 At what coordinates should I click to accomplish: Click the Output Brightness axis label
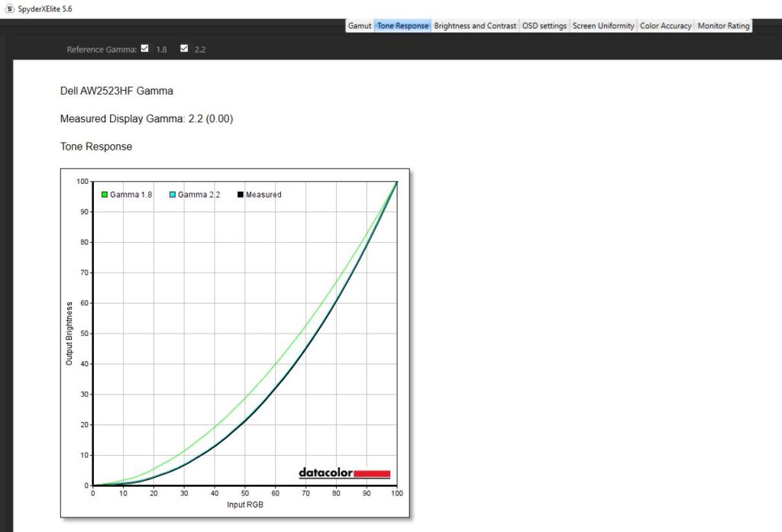(69, 334)
